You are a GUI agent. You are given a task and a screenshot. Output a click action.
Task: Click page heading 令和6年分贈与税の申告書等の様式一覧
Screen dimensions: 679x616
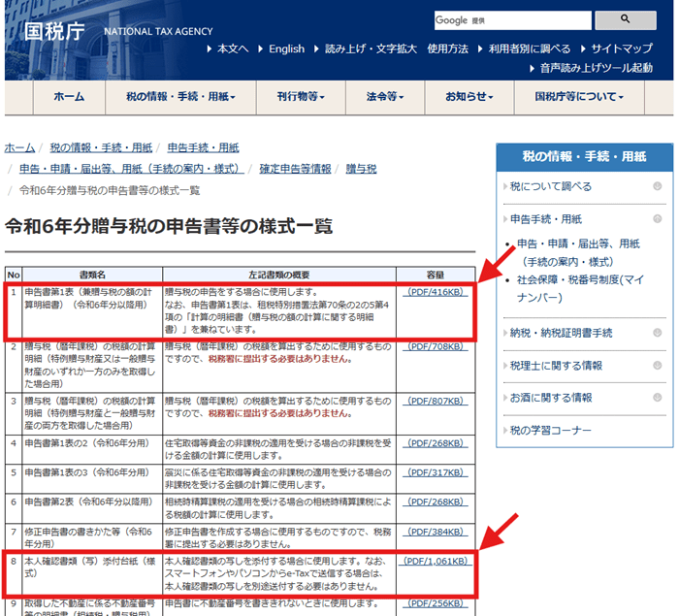click(x=169, y=226)
